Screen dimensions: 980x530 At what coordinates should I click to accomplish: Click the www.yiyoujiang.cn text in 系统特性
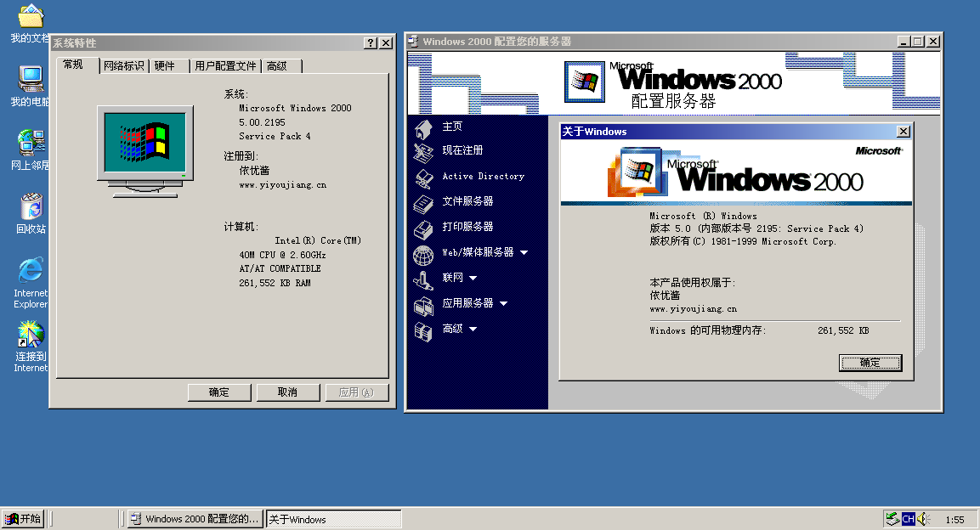click(x=282, y=185)
